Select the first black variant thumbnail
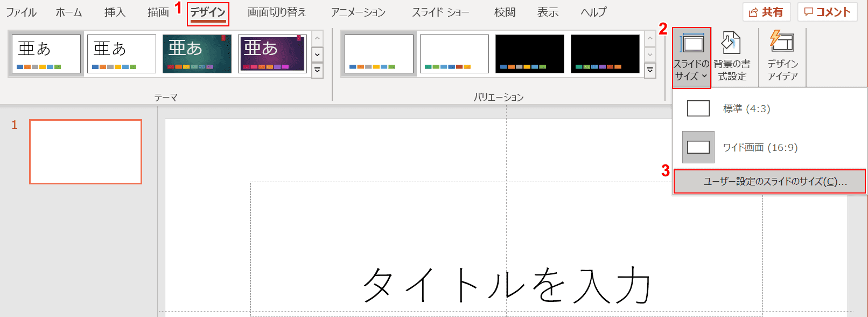Screen dimensions: 868x317 pyautogui.click(x=530, y=54)
